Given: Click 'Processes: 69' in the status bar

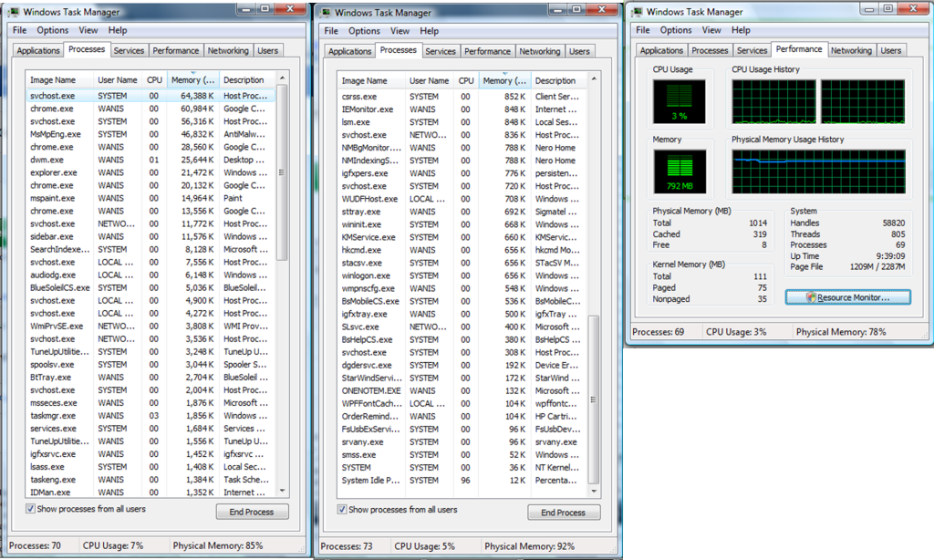Looking at the screenshot, I should coord(659,332).
